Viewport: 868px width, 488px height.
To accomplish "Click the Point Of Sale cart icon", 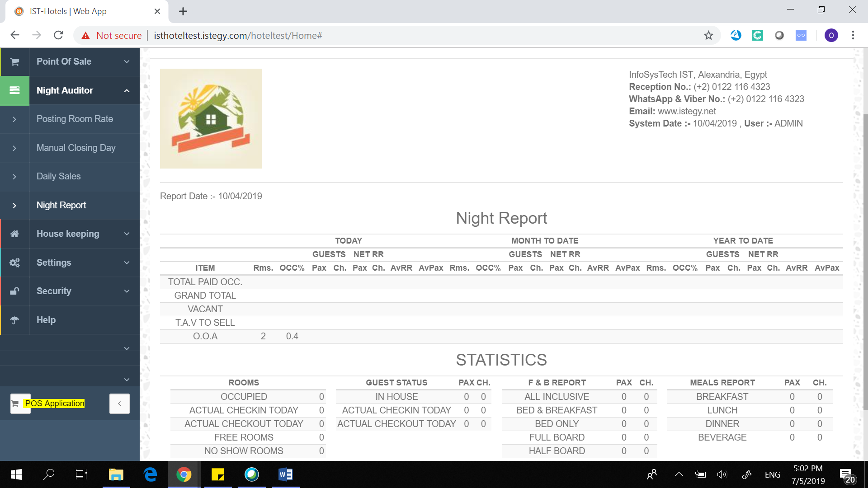I will (x=14, y=62).
